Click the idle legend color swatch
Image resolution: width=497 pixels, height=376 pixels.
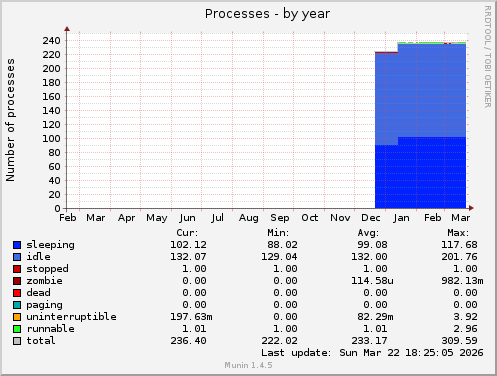point(17,257)
